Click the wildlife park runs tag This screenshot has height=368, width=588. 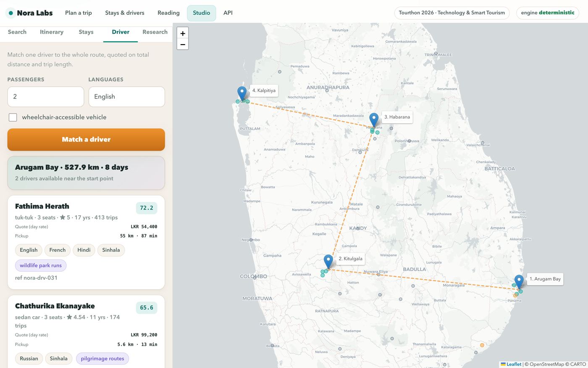pyautogui.click(x=41, y=265)
